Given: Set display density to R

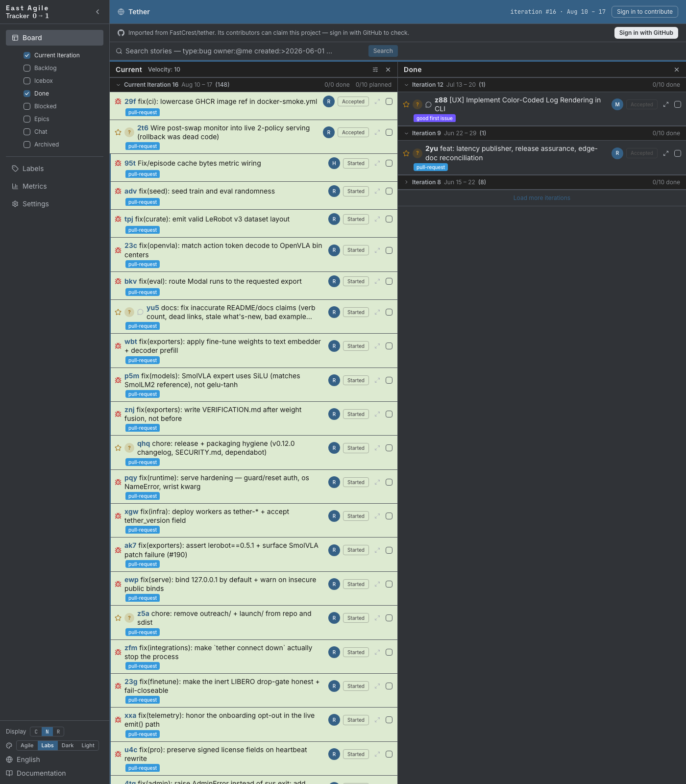Looking at the screenshot, I should [58, 732].
